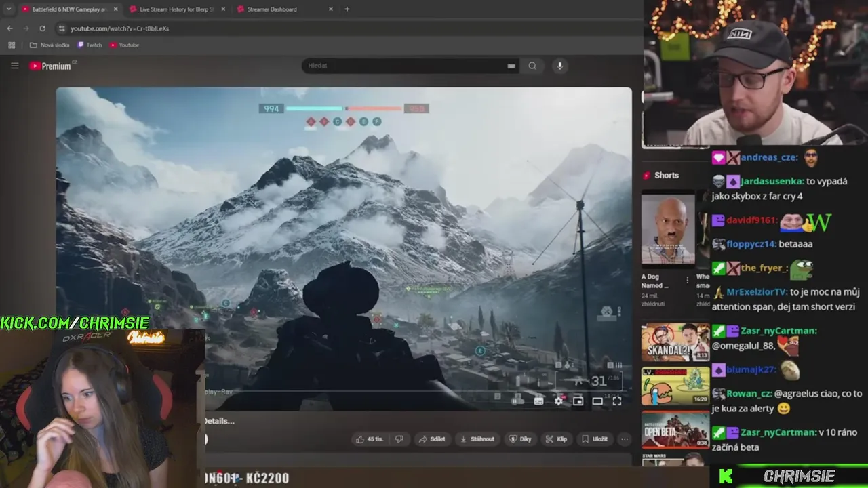This screenshot has width=868, height=488.
Task: Click the Díky thanks button
Action: (520, 439)
